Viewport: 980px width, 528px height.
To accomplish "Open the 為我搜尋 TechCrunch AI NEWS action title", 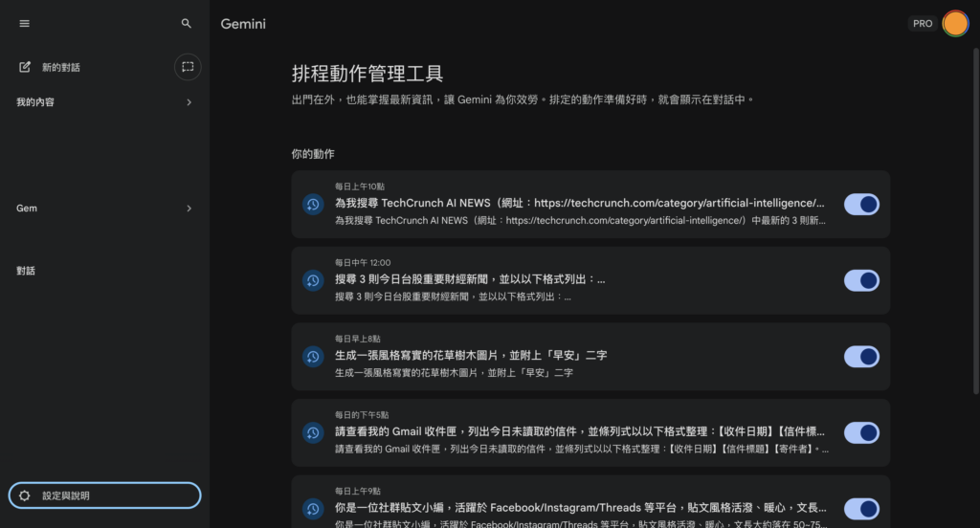I will [x=579, y=203].
